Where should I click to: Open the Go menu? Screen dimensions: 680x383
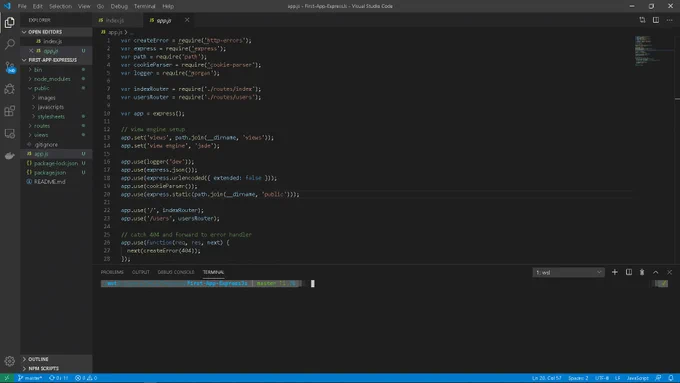[x=100, y=6]
